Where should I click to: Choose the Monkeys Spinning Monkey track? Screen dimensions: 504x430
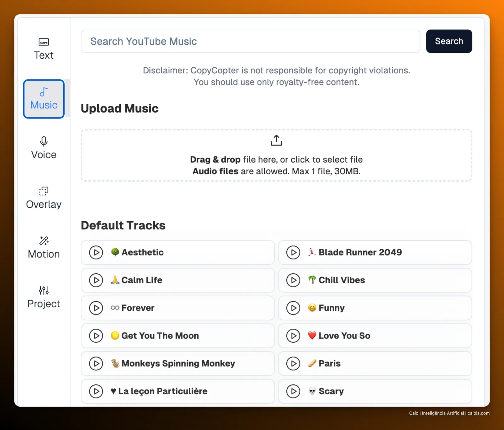[x=178, y=363]
